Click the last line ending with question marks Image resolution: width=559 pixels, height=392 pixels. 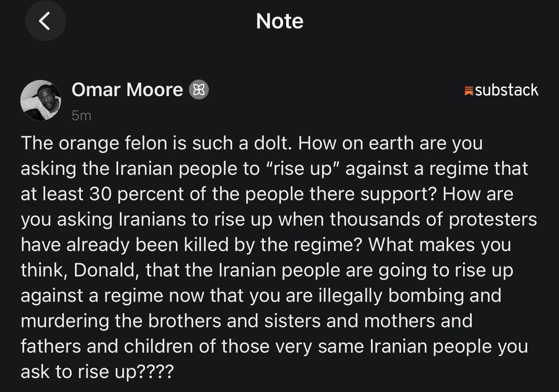tap(97, 372)
